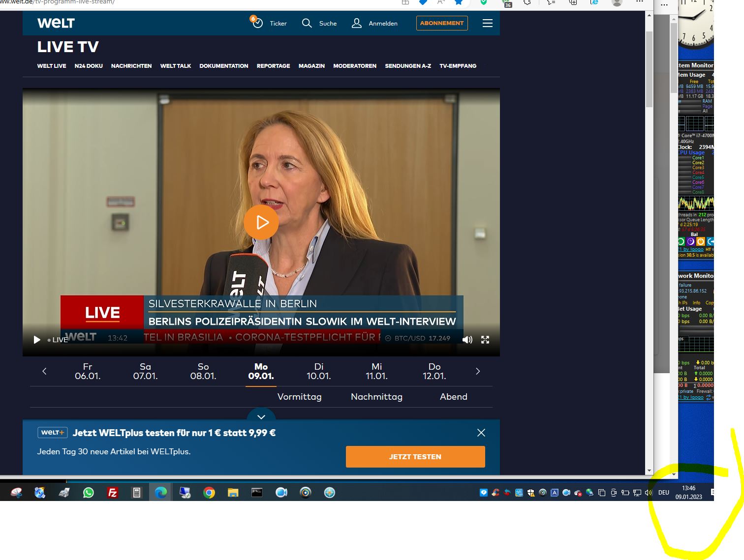
Task: Click the browser vertical scrollbar thumb
Action: (649, 69)
